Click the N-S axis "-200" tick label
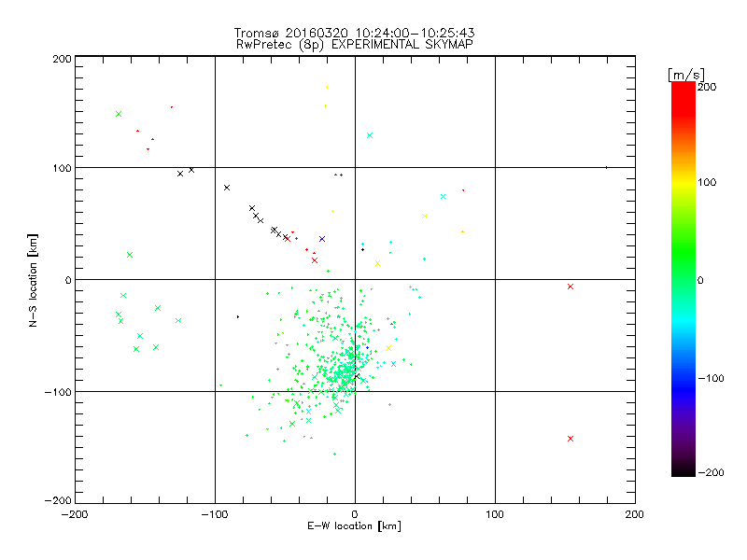Image resolution: width=747 pixels, height=560 pixels. (x=58, y=500)
